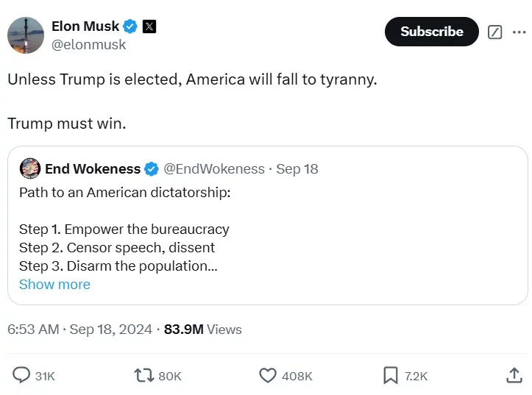532x395 pixels.
Task: Click the repost icon
Action: click(144, 376)
